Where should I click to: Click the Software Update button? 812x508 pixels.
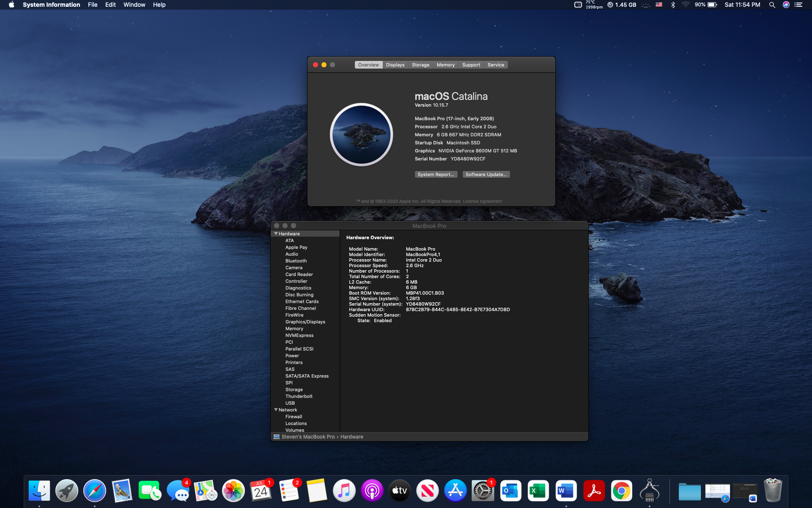[x=486, y=174]
